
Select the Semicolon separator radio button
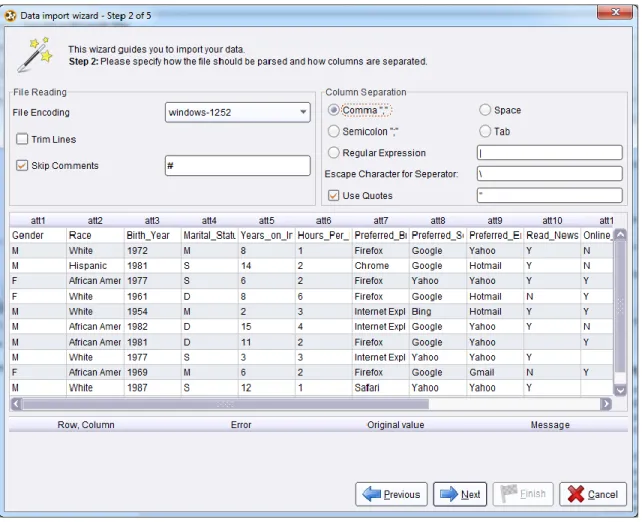pos(334,131)
